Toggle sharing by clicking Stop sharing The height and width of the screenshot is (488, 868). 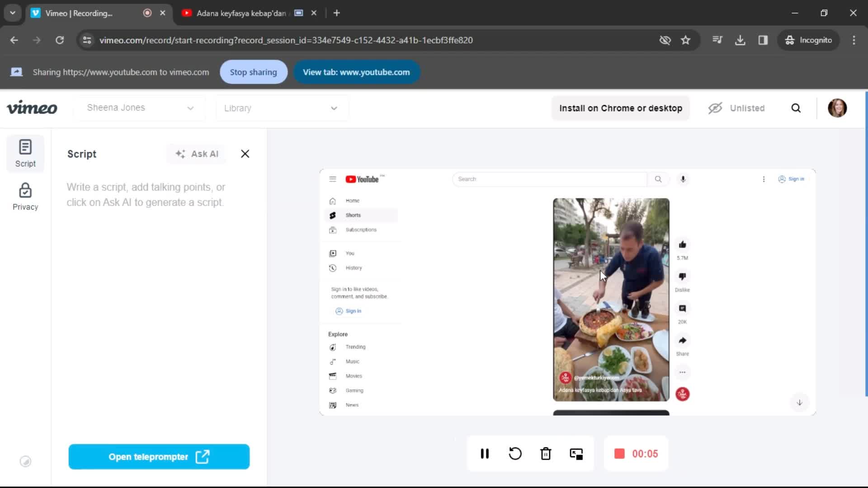tap(253, 72)
